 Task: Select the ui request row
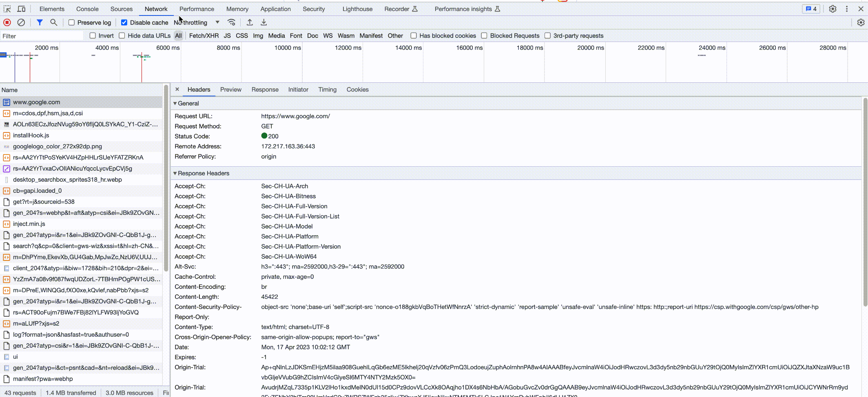tap(82, 357)
